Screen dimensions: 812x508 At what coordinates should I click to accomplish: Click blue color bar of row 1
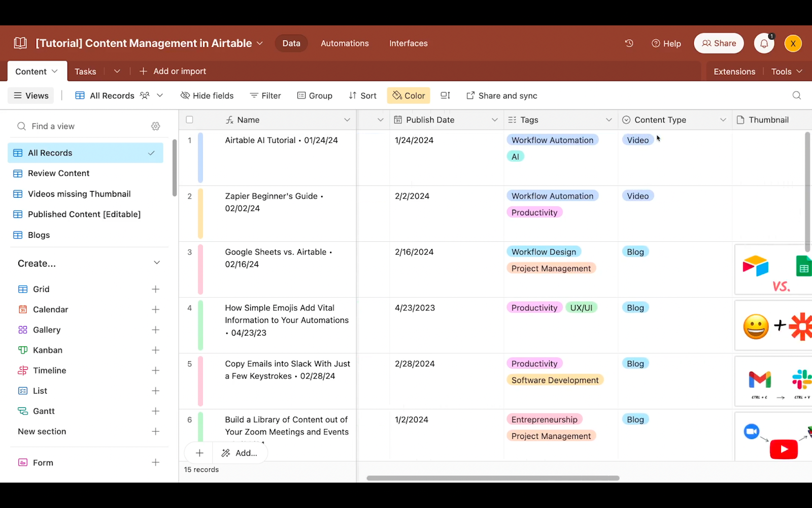pyautogui.click(x=200, y=157)
